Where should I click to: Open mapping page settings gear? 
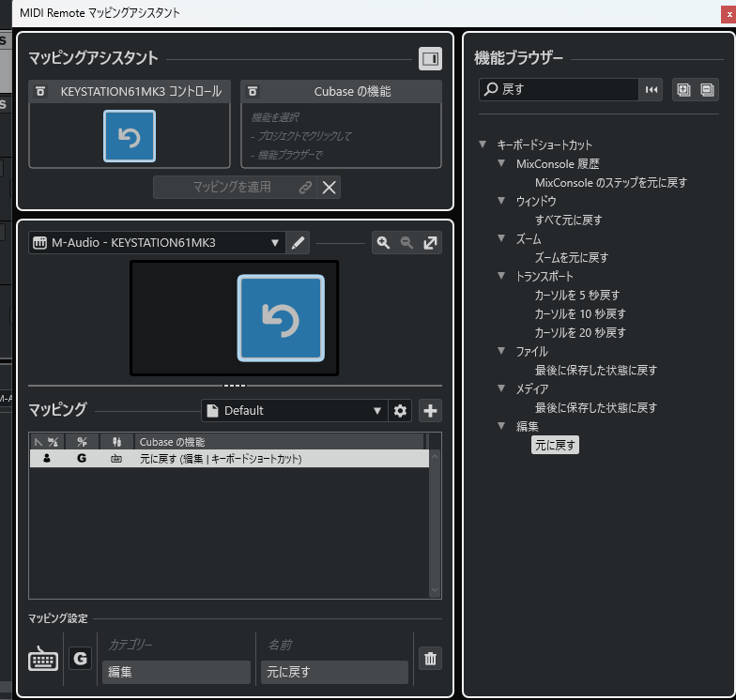[x=401, y=410]
